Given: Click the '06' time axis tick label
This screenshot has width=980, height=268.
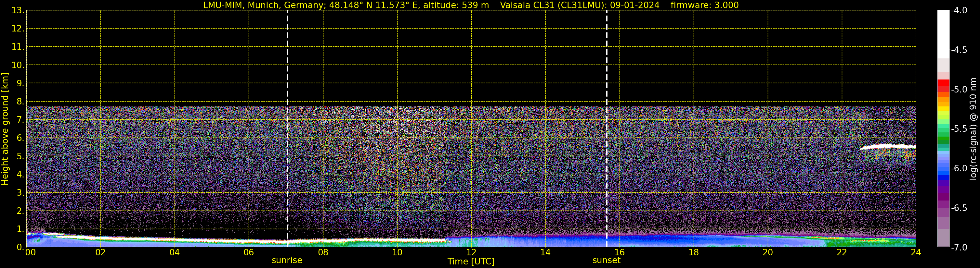Looking at the screenshot, I should [x=249, y=252].
